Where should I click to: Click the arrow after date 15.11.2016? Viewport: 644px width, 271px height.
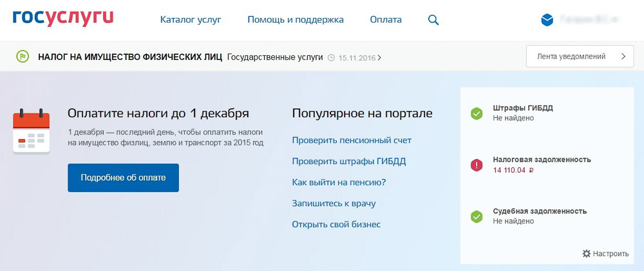(379, 57)
